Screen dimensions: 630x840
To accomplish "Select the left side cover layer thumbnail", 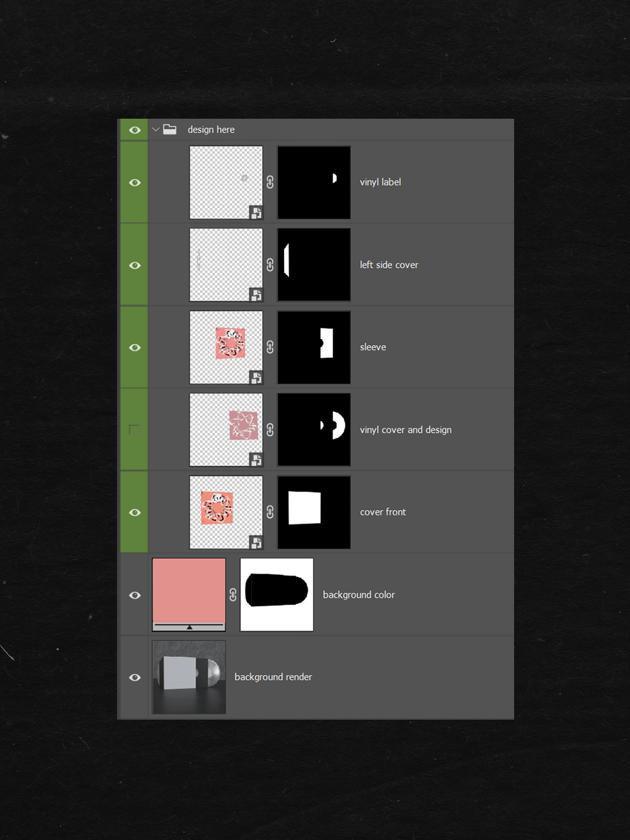I will click(x=226, y=265).
